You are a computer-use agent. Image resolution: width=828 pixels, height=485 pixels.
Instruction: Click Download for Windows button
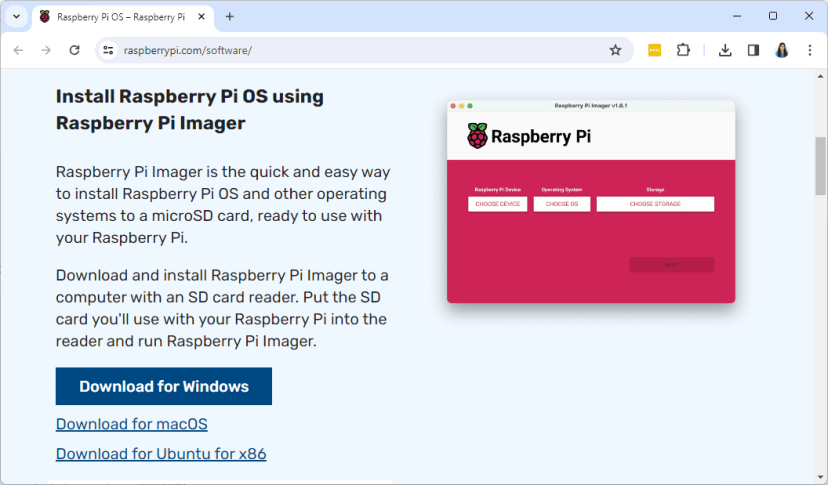coord(164,386)
